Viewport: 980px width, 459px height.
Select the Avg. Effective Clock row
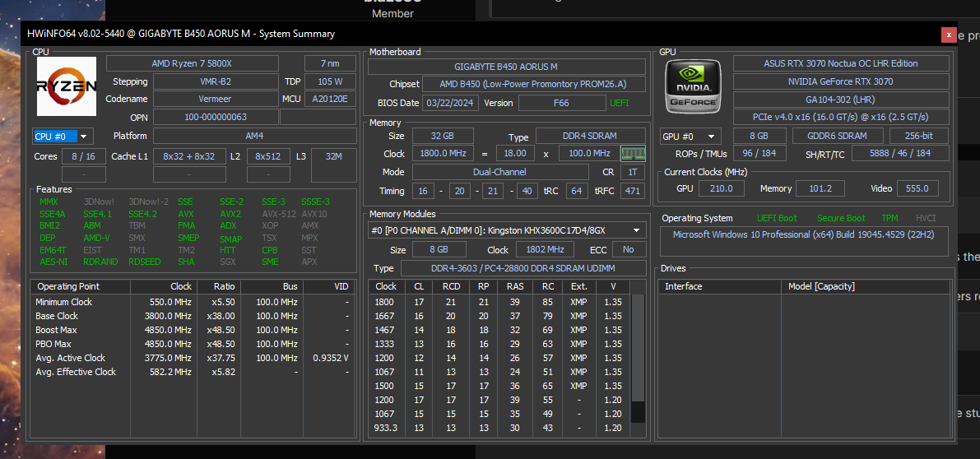coord(193,372)
